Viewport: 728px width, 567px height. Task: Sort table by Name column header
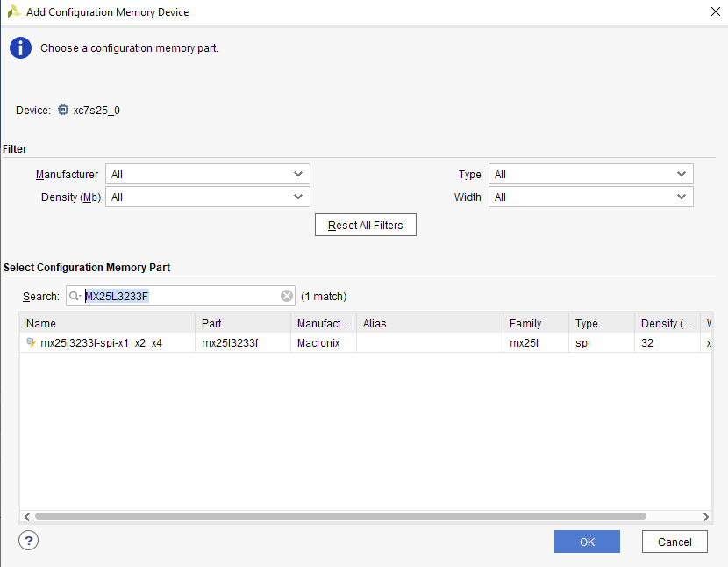pyautogui.click(x=107, y=324)
